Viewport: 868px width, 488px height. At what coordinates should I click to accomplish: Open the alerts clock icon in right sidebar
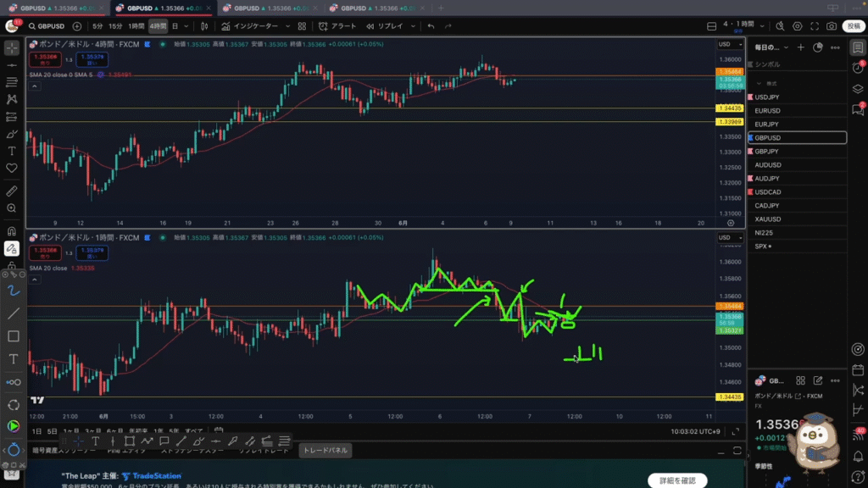(x=858, y=68)
